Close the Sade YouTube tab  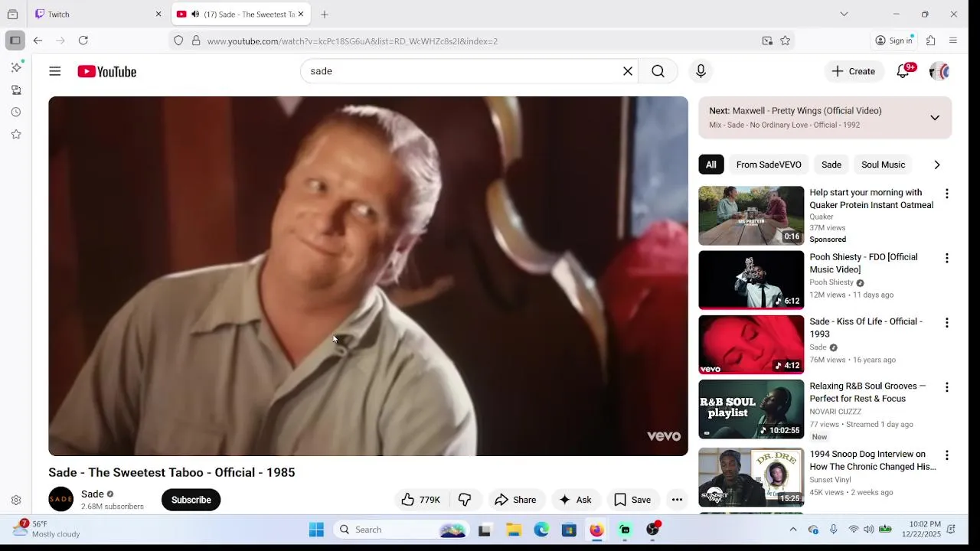pos(301,14)
